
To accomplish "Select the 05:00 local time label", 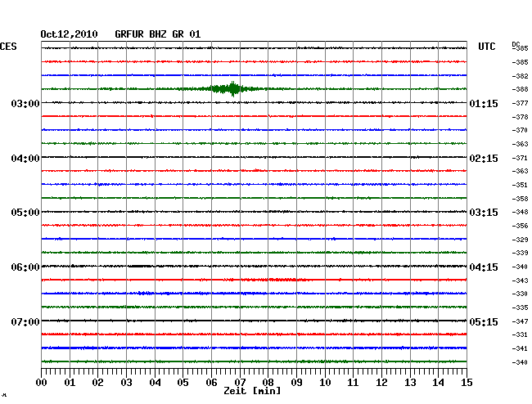I will click(x=25, y=213).
